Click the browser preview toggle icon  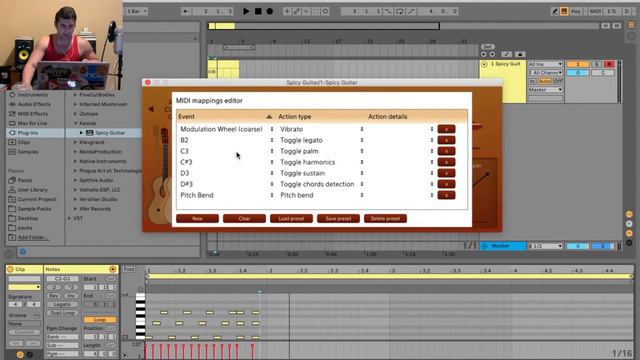22,252
